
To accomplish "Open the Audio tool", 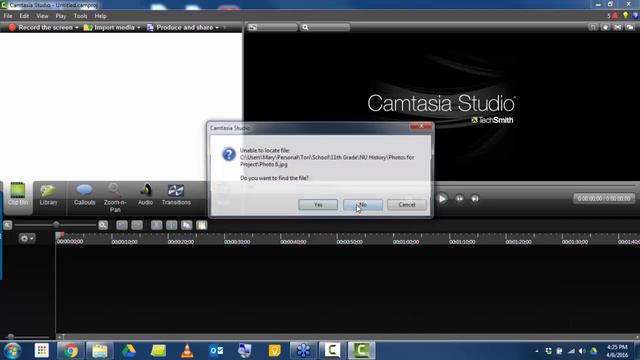I will (x=145, y=194).
